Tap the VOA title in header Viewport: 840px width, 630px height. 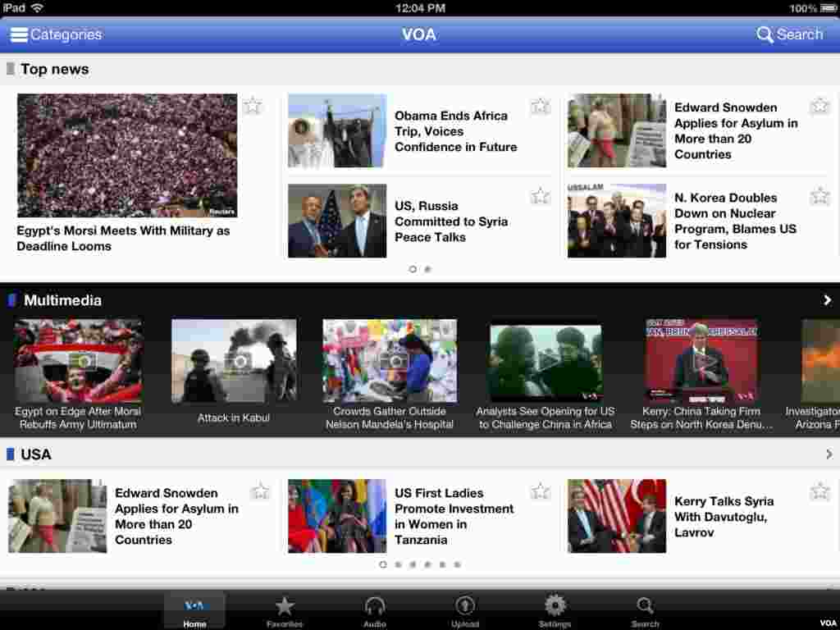(419, 34)
